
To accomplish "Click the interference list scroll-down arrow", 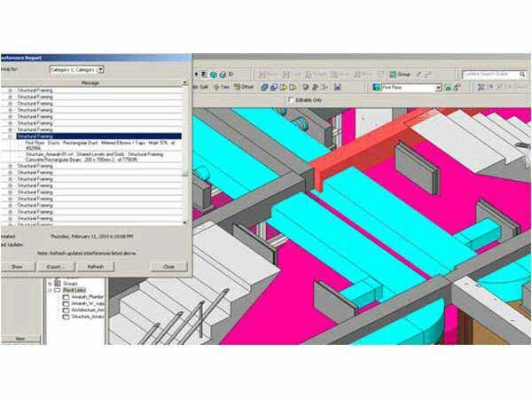I will click(184, 223).
